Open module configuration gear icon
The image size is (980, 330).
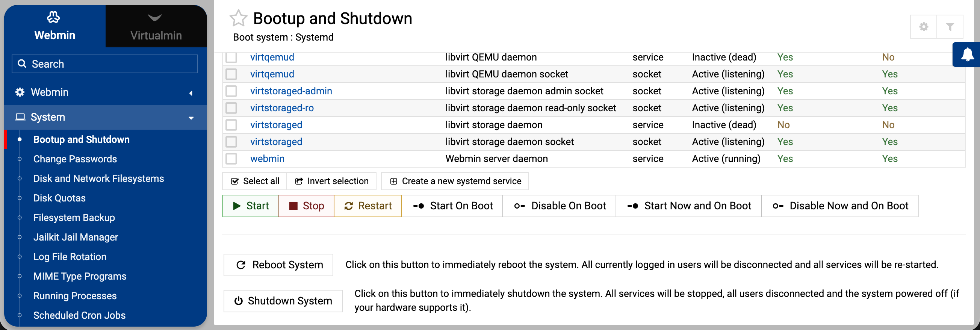923,27
